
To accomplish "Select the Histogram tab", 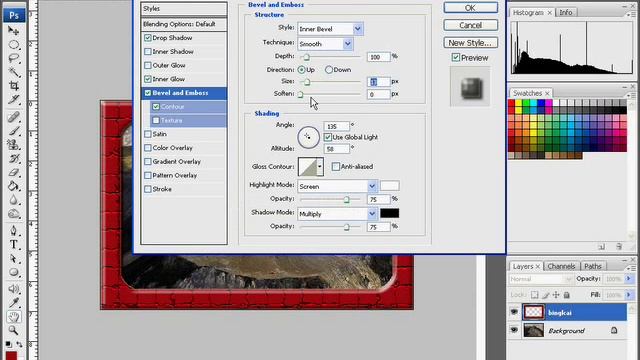I will click(528, 13).
